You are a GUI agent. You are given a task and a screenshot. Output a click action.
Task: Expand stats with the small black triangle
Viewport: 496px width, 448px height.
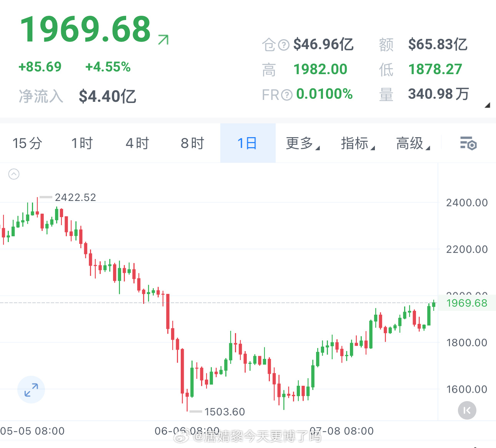(x=487, y=105)
